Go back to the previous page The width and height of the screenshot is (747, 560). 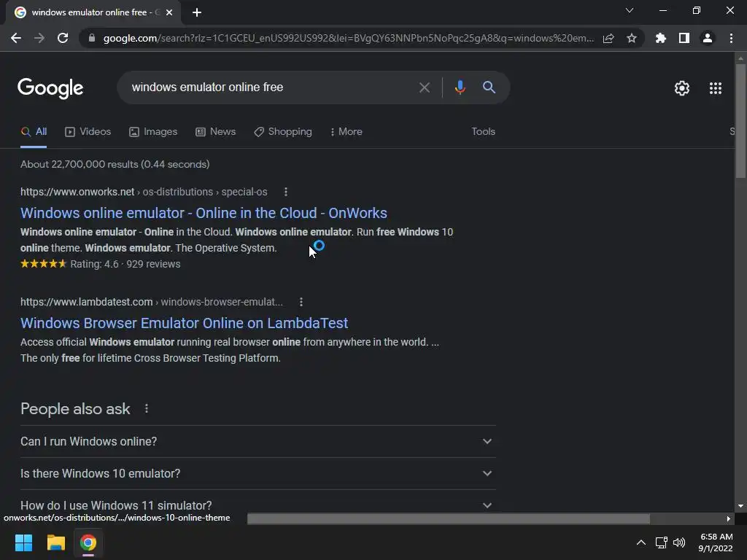[16, 38]
